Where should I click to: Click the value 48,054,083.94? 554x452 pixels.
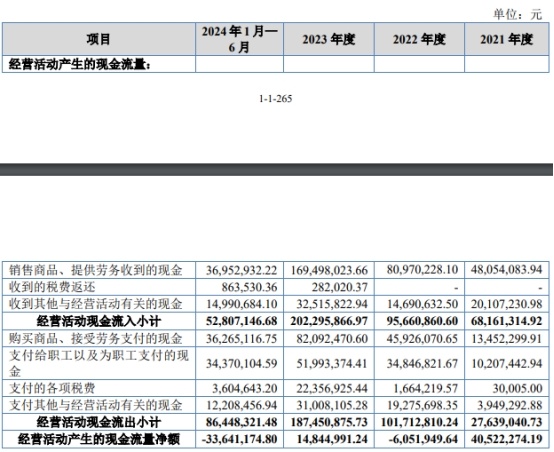pyautogui.click(x=506, y=270)
